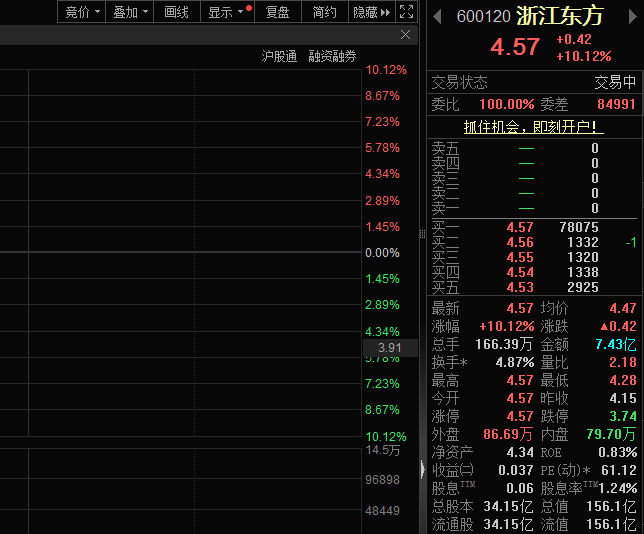Click the 总值 156.1亿 value
Viewport: 644px width, 534px height.
click(611, 506)
